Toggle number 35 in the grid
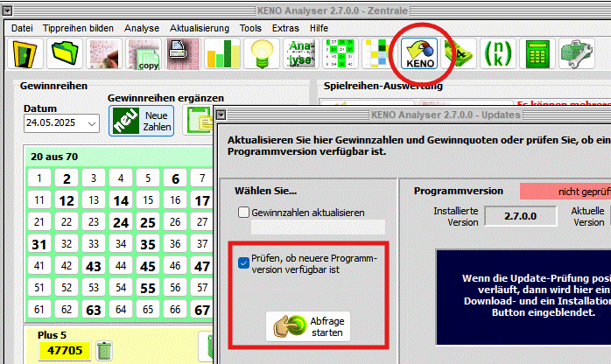This screenshot has width=611, height=364. [148, 244]
